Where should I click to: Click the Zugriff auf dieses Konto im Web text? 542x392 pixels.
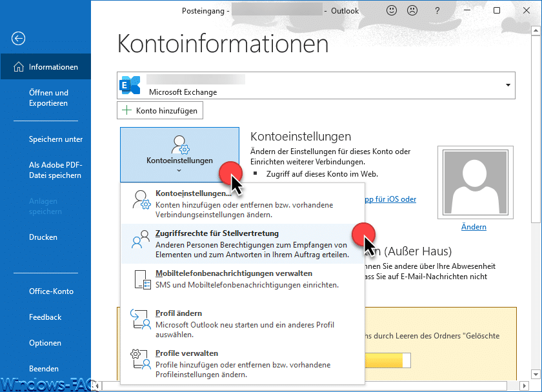322,174
